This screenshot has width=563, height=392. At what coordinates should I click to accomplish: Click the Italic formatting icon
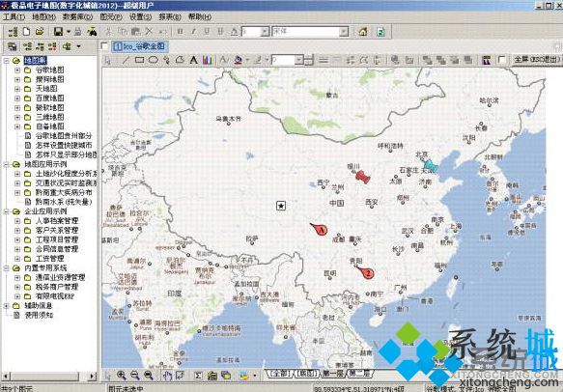point(193,32)
